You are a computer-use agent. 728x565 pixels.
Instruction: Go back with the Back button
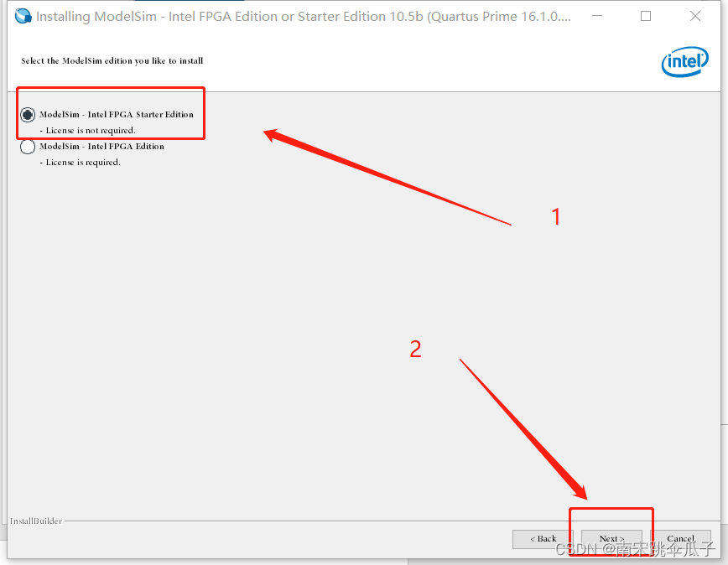click(543, 538)
